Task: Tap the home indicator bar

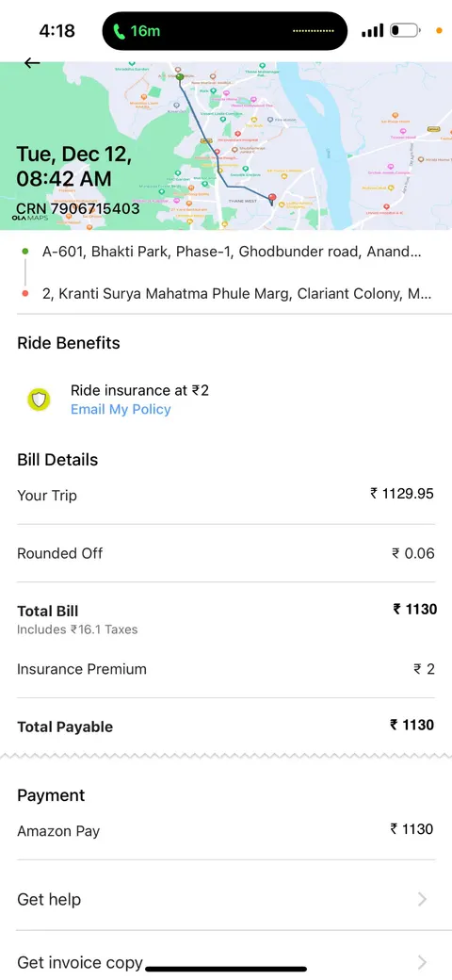Action: [226, 970]
